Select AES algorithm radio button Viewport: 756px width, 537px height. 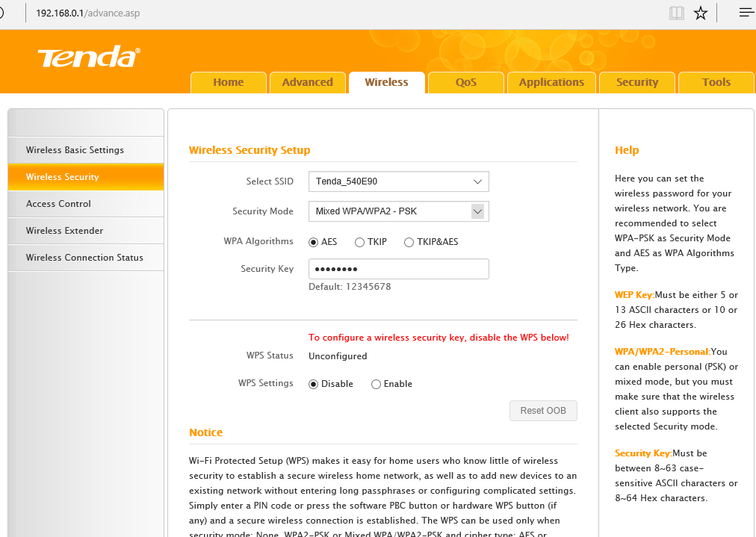coord(314,242)
